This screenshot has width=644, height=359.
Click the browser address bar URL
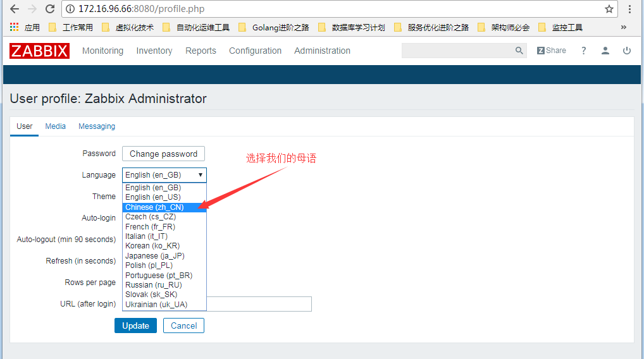click(141, 9)
